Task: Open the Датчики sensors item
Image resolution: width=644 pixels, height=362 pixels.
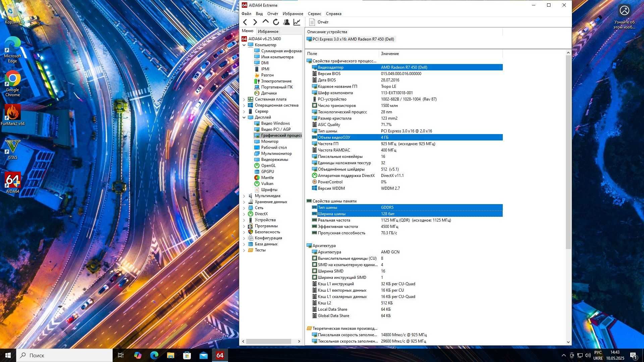Action: coord(265,93)
